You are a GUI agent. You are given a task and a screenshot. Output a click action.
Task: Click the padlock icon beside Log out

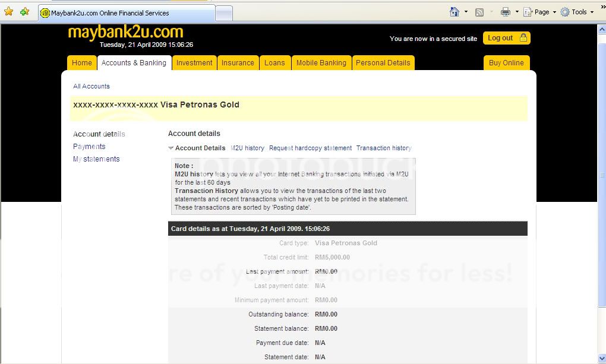[523, 38]
